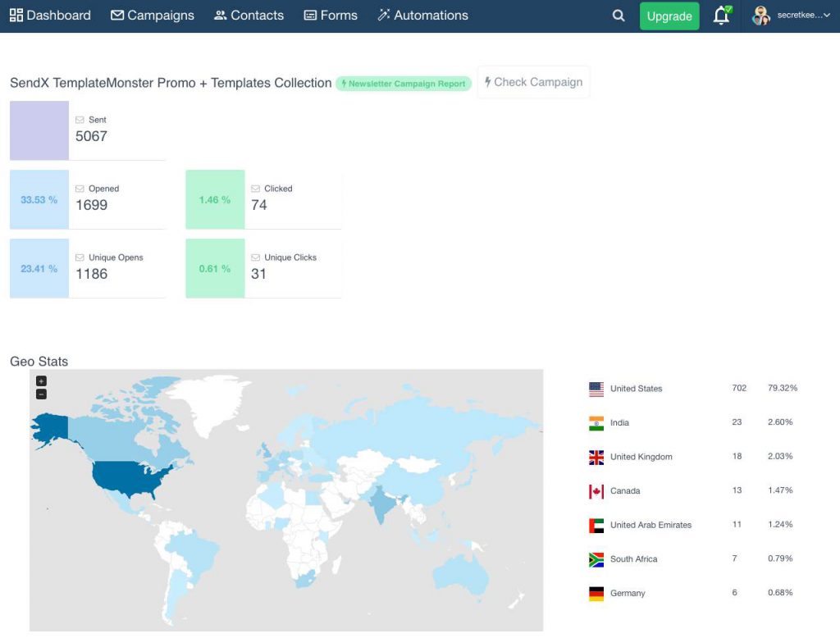The image size is (840, 638).
Task: Click the South Africa country label
Action: [633, 558]
